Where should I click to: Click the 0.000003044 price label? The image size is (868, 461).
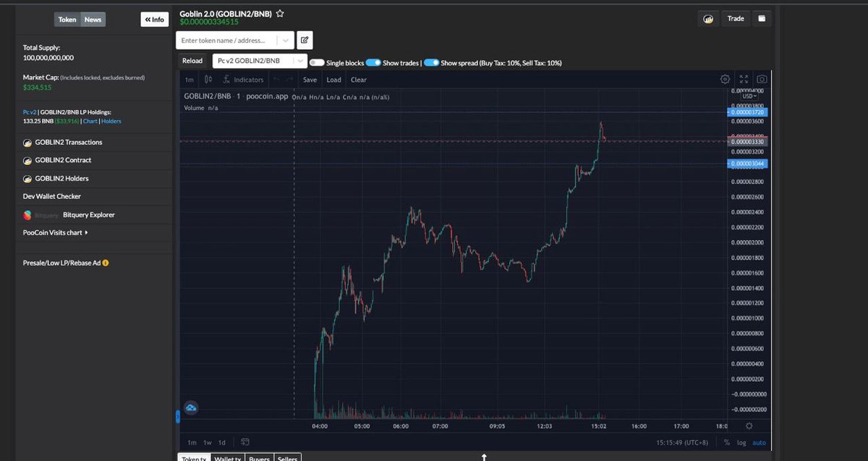click(x=748, y=164)
